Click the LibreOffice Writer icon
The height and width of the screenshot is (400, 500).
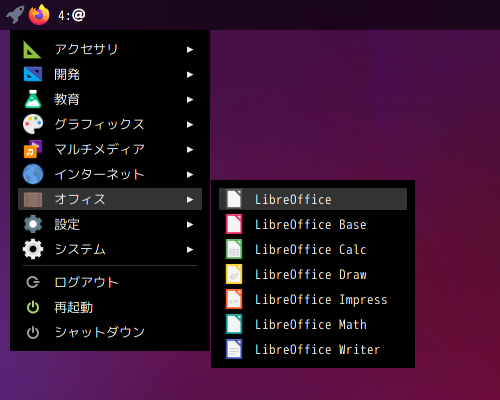click(234, 349)
